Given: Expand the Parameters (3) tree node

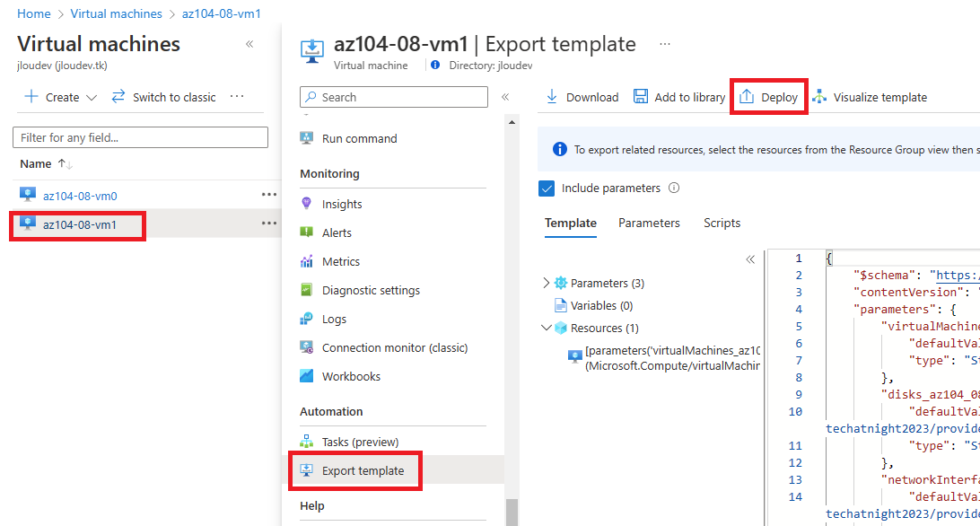Looking at the screenshot, I should pyautogui.click(x=547, y=283).
